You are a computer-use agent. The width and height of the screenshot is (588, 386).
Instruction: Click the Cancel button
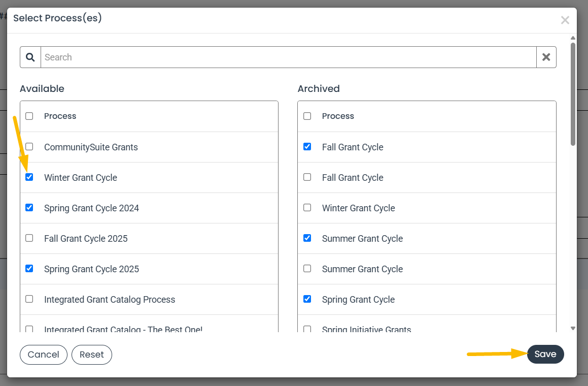pos(44,355)
